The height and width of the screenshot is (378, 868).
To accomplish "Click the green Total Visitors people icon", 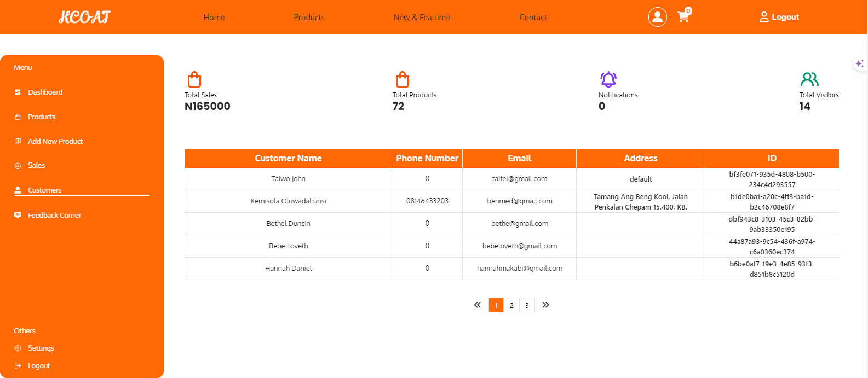I will point(809,79).
